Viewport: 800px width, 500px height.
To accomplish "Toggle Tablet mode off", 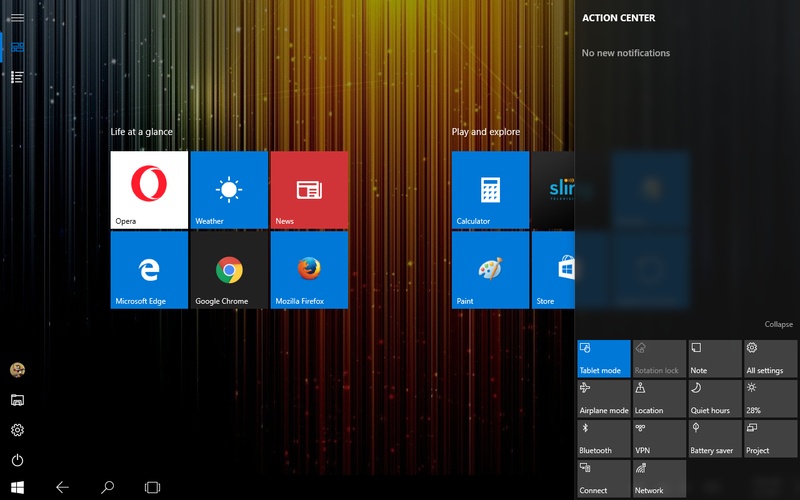I will [x=604, y=358].
